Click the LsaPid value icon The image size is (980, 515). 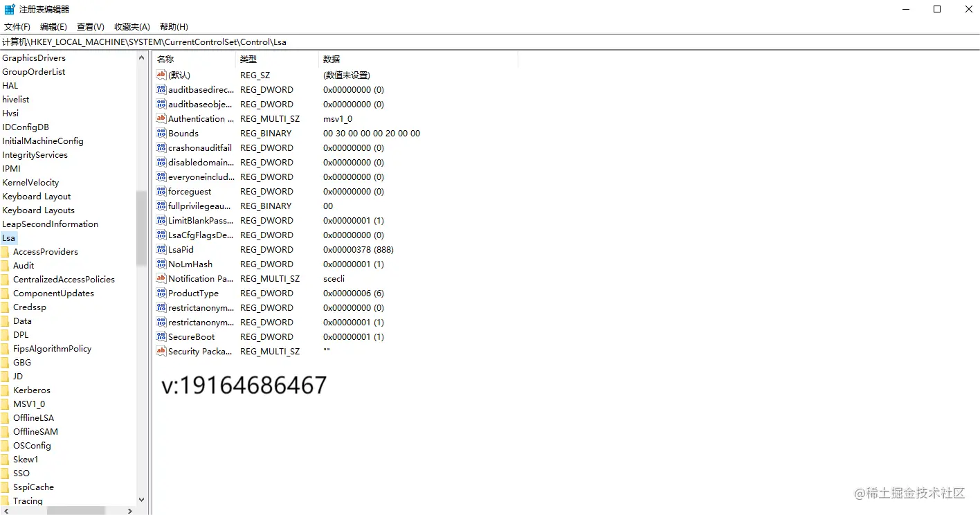[161, 250]
